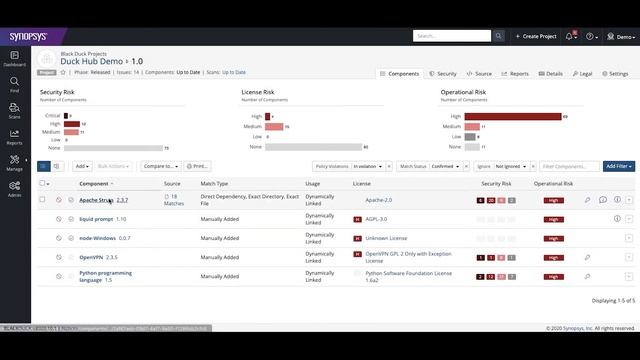Open Scans Up to Date link
Screen dimensions: 640x360
[234, 72]
